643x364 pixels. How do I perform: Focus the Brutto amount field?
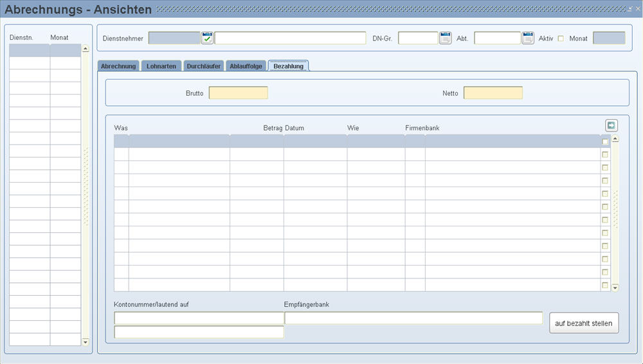pos(238,93)
